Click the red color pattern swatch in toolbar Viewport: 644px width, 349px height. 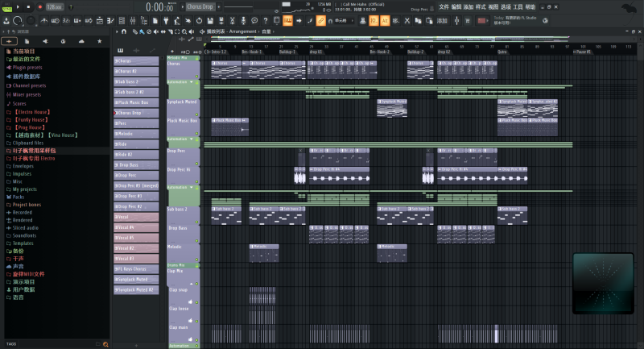pyautogui.click(x=481, y=21)
